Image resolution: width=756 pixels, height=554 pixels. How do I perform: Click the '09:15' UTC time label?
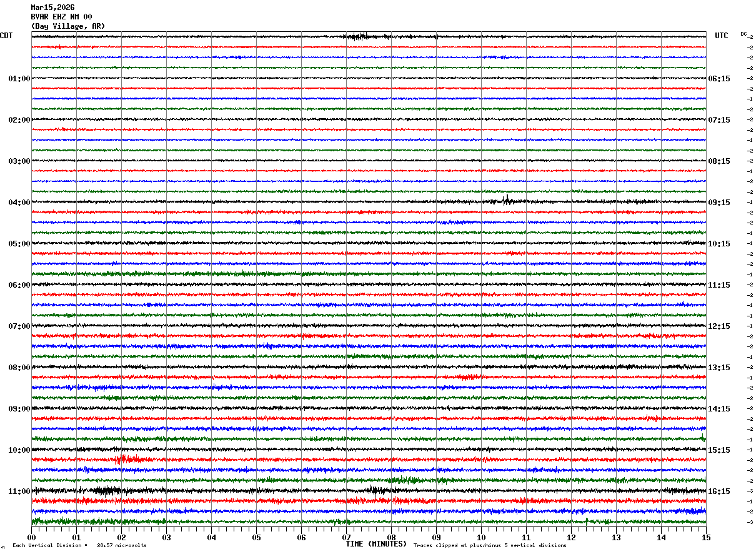[x=719, y=203]
